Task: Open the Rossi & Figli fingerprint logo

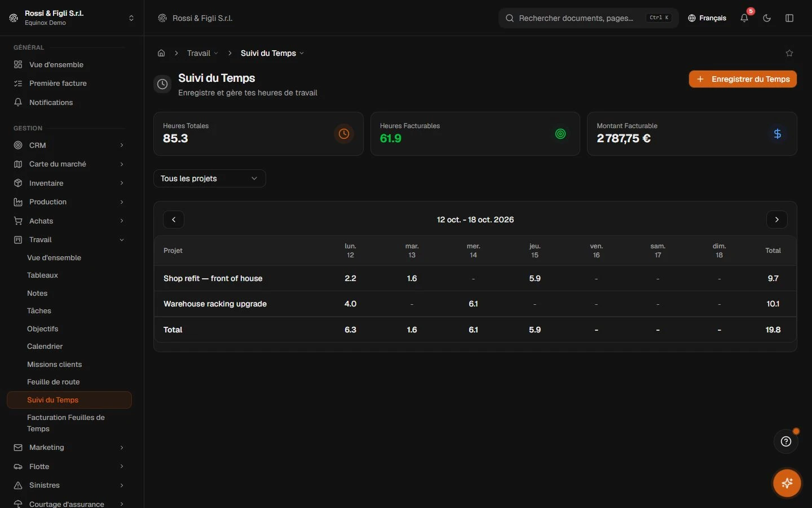Action: [x=162, y=18]
